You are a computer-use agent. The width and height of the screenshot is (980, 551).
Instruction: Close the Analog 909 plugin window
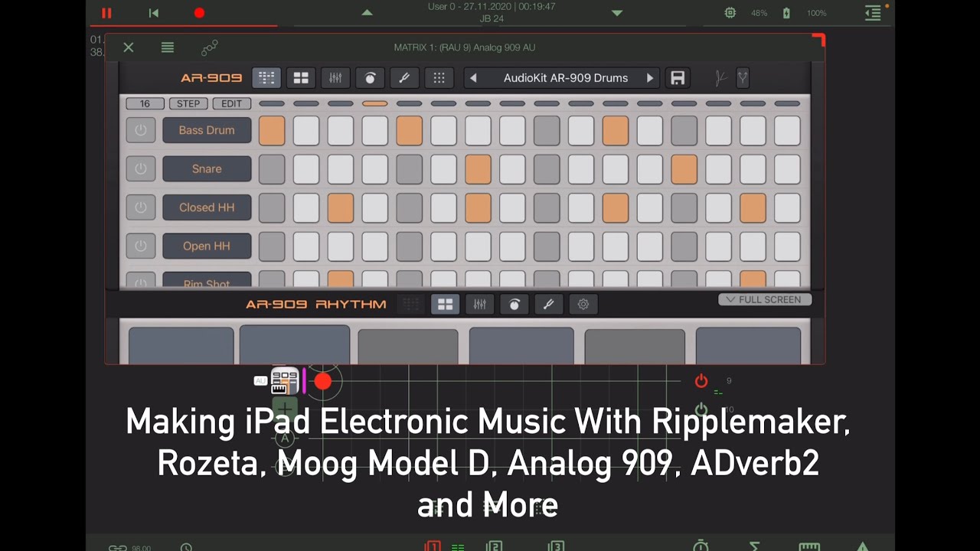click(129, 47)
